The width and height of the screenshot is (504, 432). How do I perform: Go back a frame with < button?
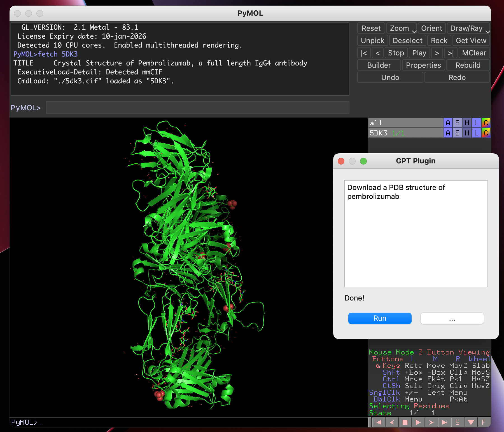click(x=377, y=53)
